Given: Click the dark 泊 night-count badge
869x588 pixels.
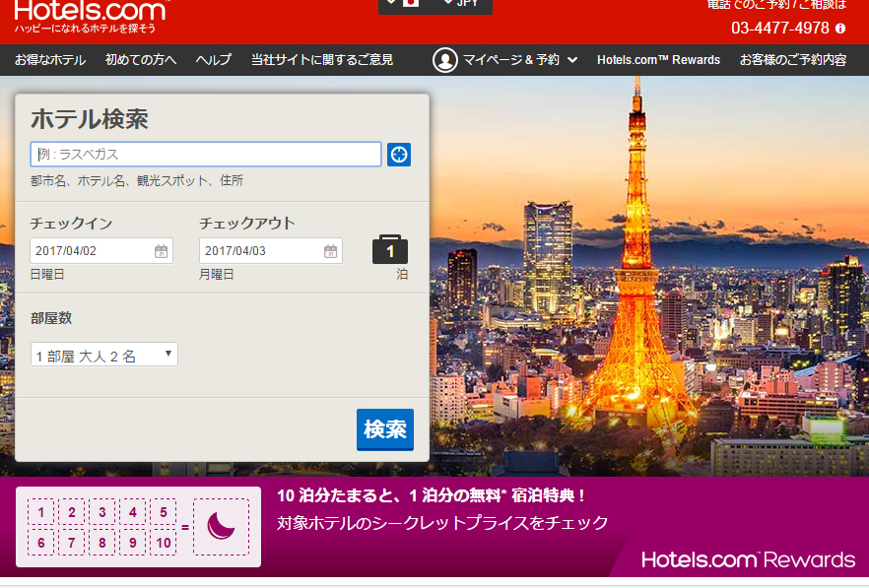Looking at the screenshot, I should coord(390,249).
